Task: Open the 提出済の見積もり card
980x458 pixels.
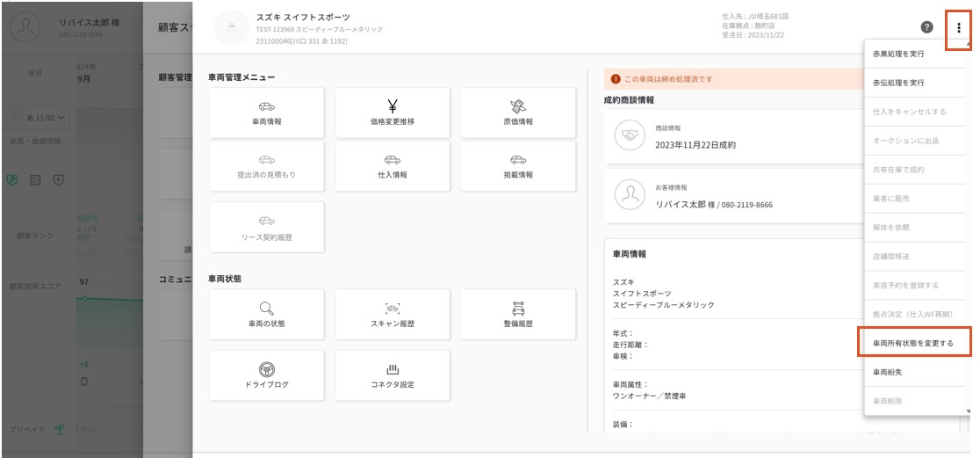Action: coord(267,166)
